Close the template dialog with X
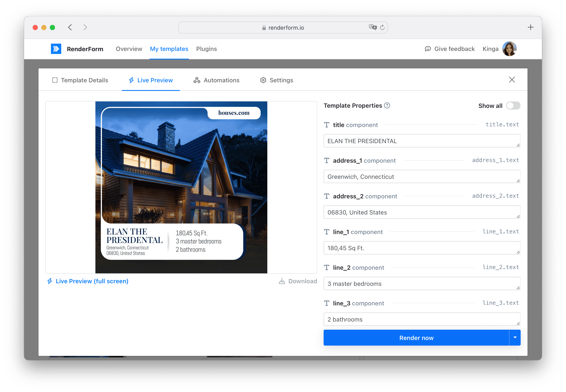The image size is (566, 392). [512, 80]
